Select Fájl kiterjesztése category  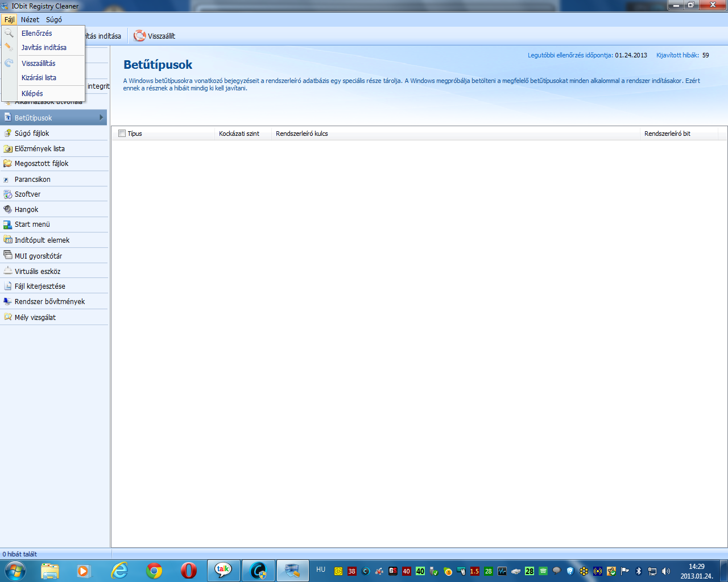click(x=53, y=286)
